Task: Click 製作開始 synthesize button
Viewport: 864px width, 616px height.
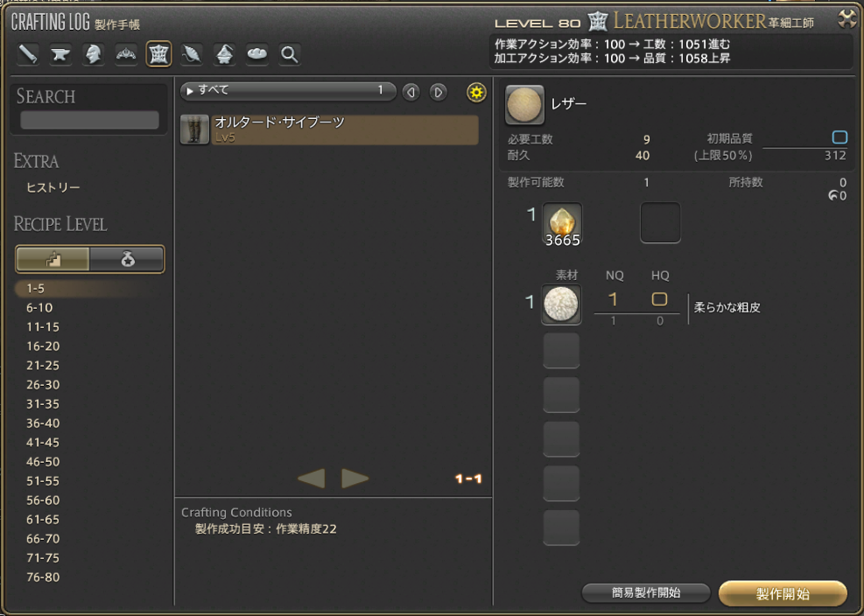Action: coord(783,593)
